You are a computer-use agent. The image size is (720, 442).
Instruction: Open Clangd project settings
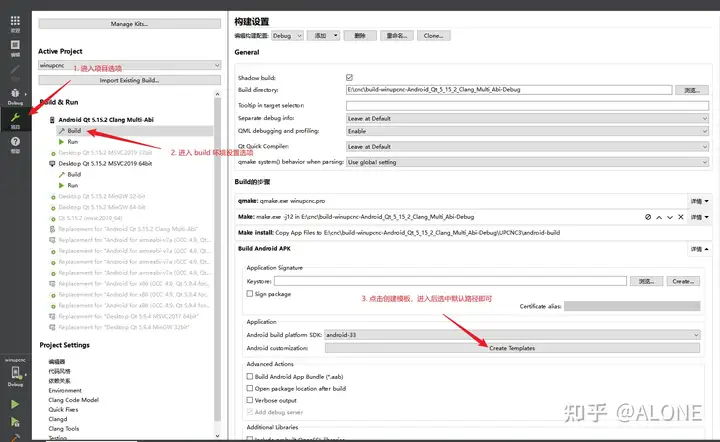coord(58,420)
